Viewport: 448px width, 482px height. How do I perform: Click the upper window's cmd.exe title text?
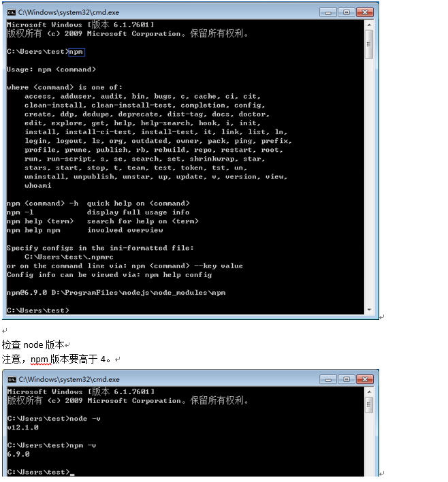click(69, 12)
